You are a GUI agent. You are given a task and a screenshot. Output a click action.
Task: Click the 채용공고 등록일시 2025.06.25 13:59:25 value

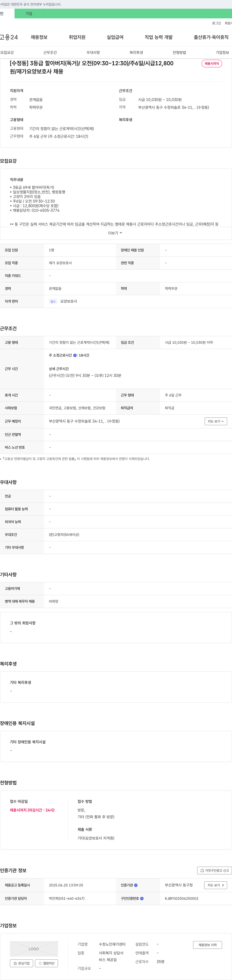tap(66, 885)
